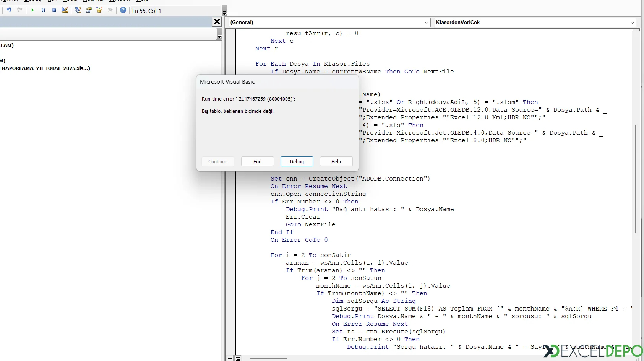Click the Redo toolbar icon
The width and height of the screenshot is (644, 361).
tap(19, 10)
